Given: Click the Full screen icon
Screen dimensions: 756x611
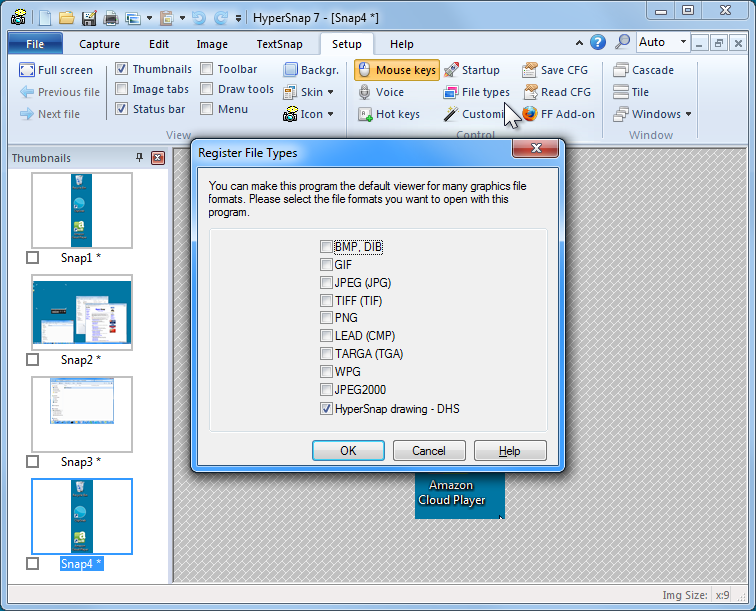Looking at the screenshot, I should (26, 70).
